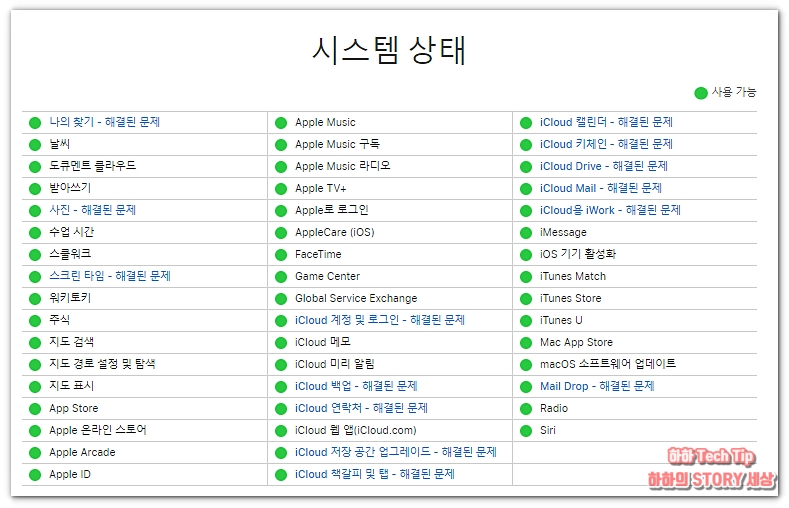Click the Apple로 로그인 entry
Image resolution: width=789 pixels, height=508 pixels.
pos(332,210)
